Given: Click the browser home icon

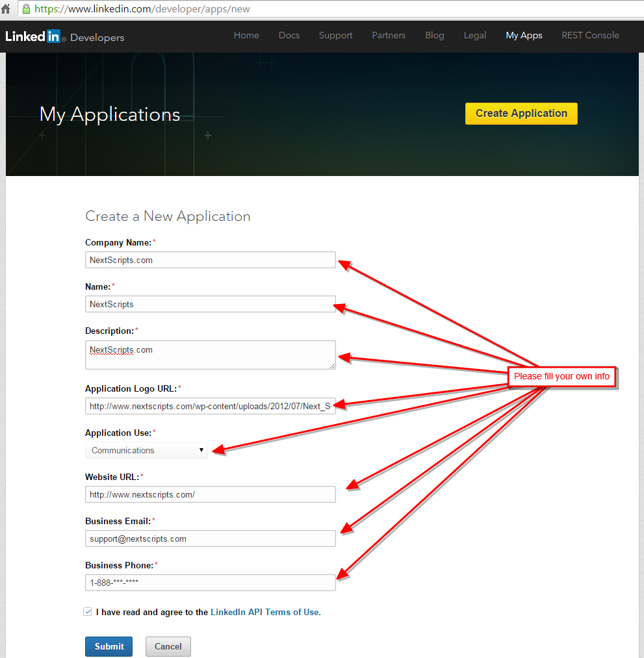Looking at the screenshot, I should [x=6, y=9].
